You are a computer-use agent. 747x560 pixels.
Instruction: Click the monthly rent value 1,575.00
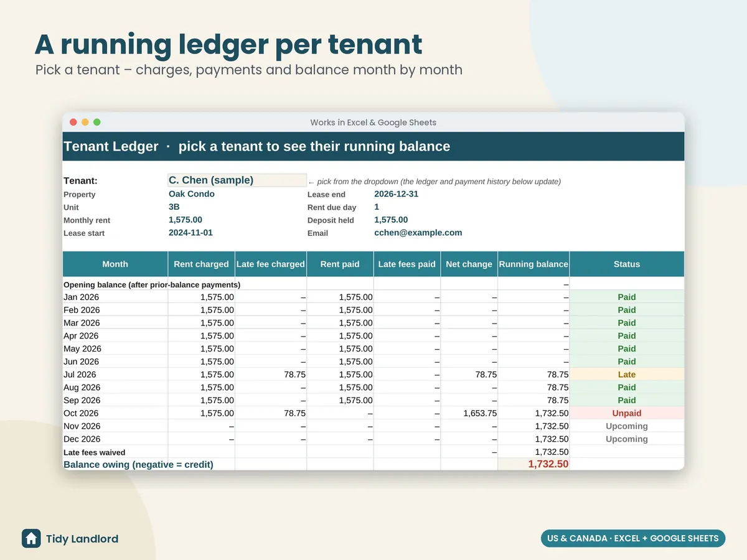(x=186, y=220)
